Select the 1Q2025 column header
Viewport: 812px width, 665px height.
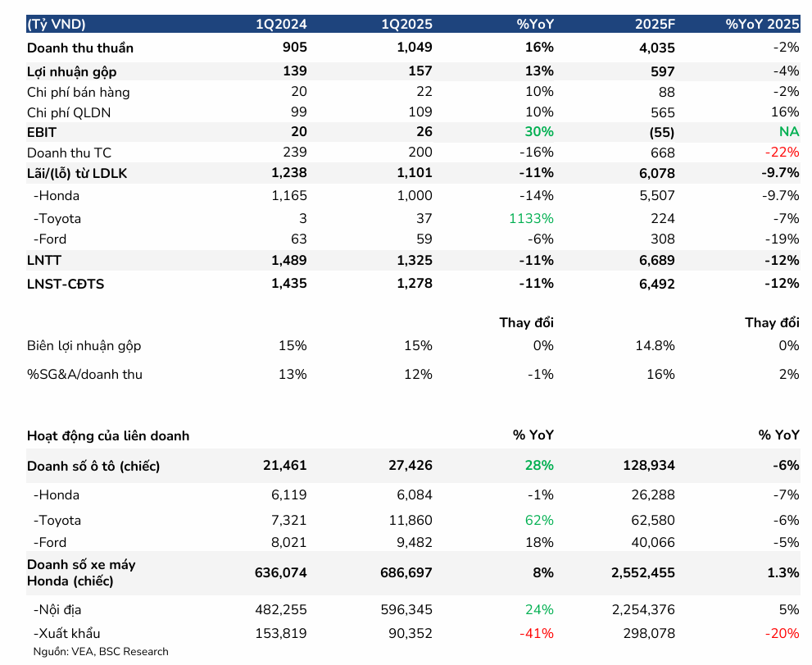pos(406,24)
